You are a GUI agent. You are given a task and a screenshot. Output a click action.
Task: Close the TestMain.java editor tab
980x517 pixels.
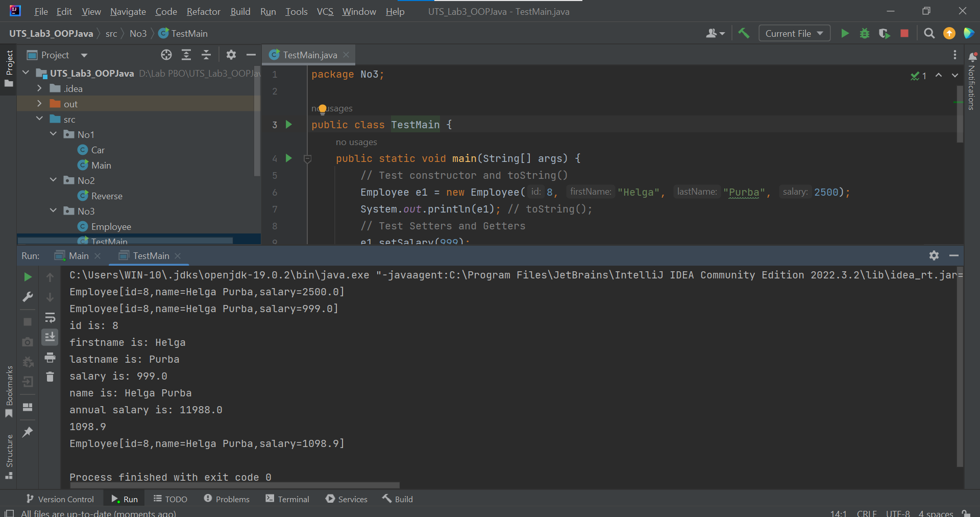coord(346,55)
